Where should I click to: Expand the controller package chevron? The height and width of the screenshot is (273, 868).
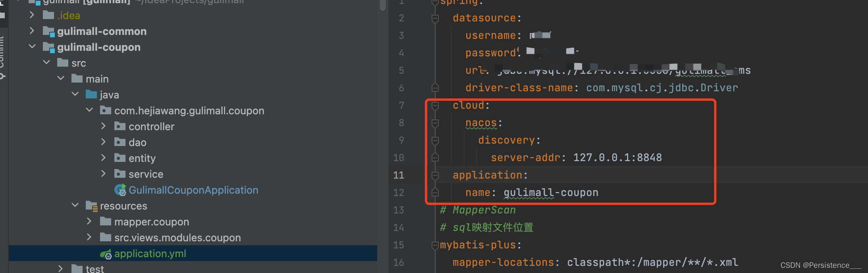pos(104,126)
